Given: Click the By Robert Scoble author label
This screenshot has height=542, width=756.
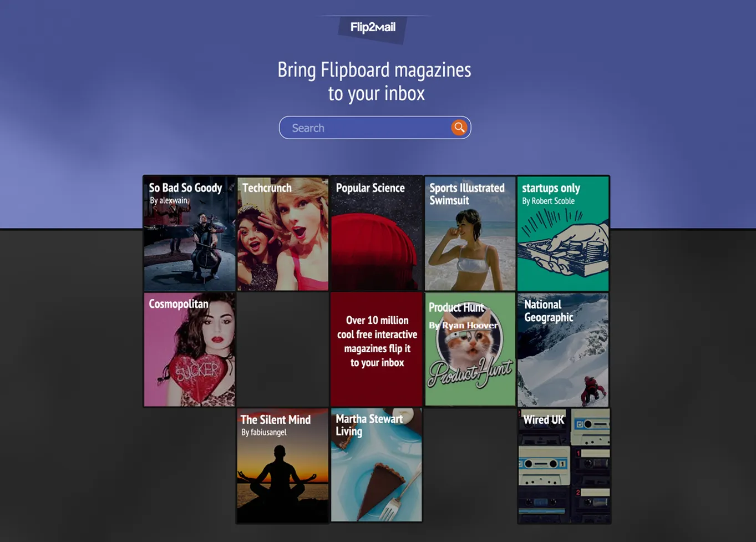Looking at the screenshot, I should tap(548, 201).
